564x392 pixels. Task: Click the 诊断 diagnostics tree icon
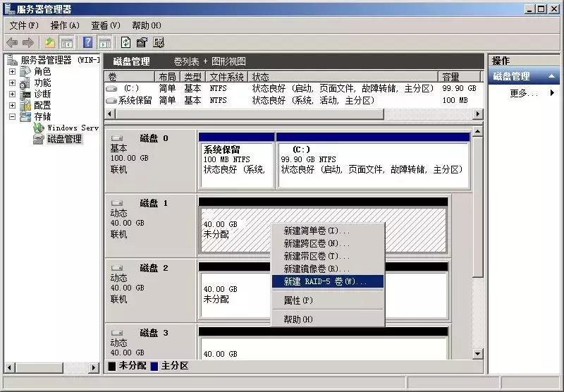click(25, 94)
